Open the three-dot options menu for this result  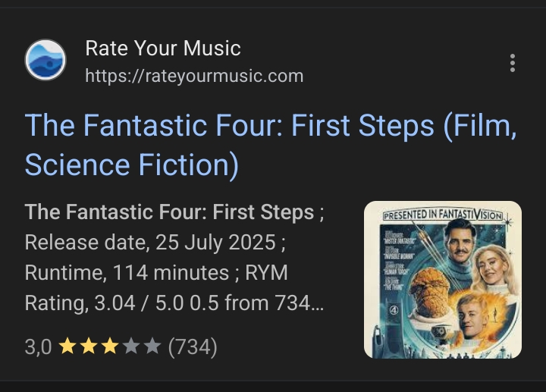pyautogui.click(x=513, y=63)
